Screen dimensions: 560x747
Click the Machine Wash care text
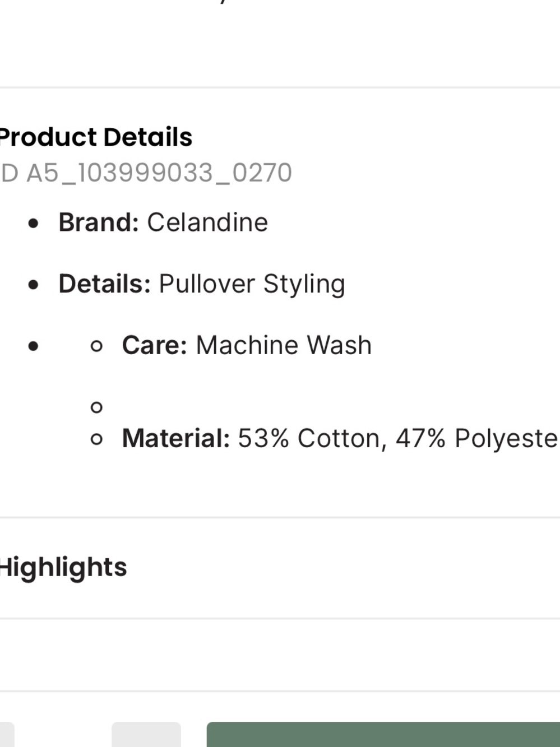[284, 345]
